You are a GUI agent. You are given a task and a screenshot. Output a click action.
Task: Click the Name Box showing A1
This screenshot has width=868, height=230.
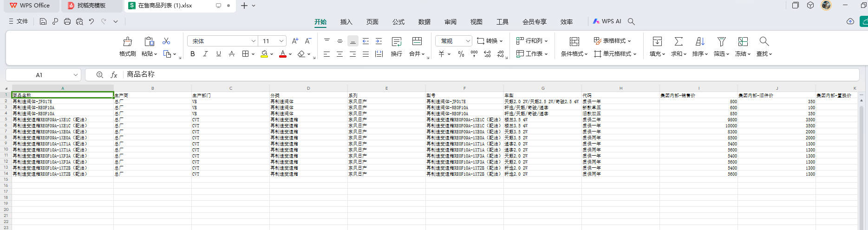[x=39, y=75]
